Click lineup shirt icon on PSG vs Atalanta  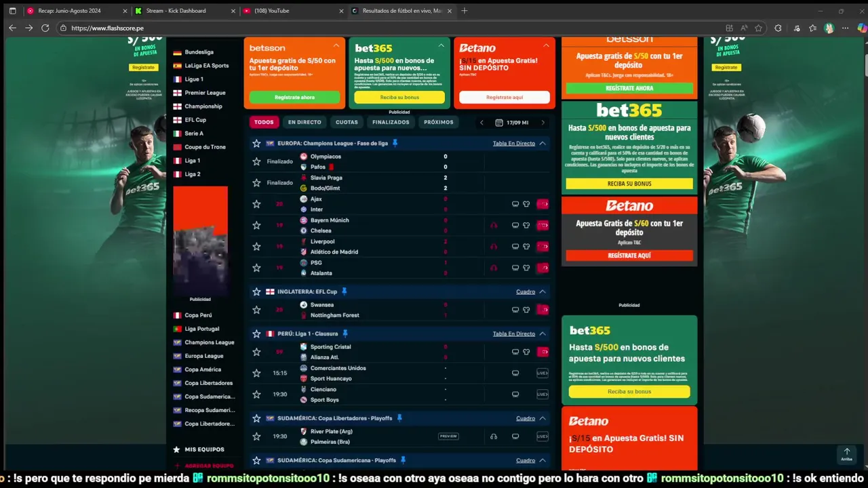(x=526, y=268)
